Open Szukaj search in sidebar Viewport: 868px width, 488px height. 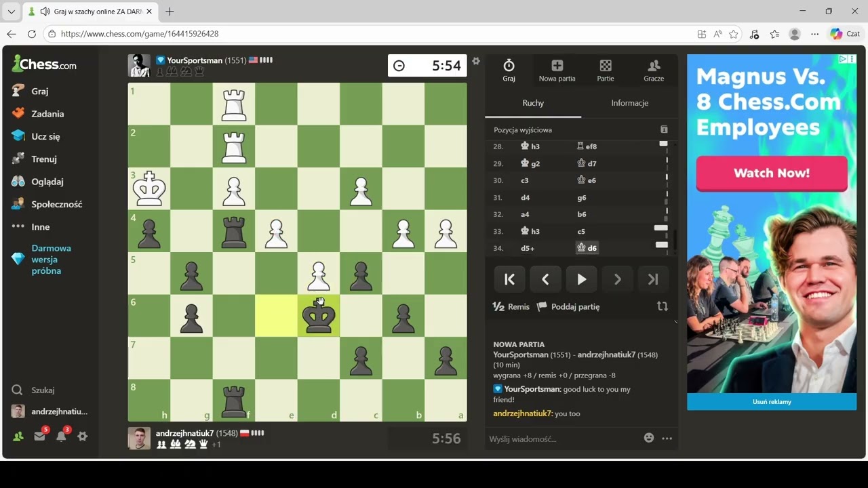point(33,390)
